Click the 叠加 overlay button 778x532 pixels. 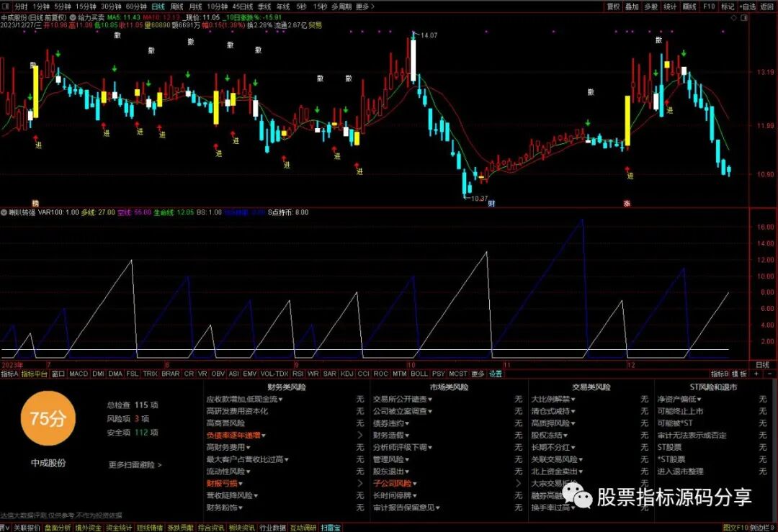(632, 6)
